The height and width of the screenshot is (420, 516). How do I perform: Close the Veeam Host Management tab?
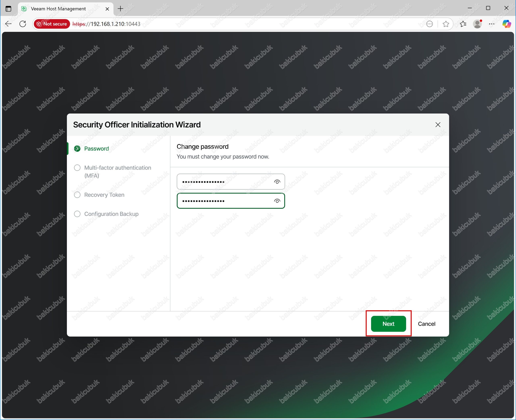(x=107, y=9)
